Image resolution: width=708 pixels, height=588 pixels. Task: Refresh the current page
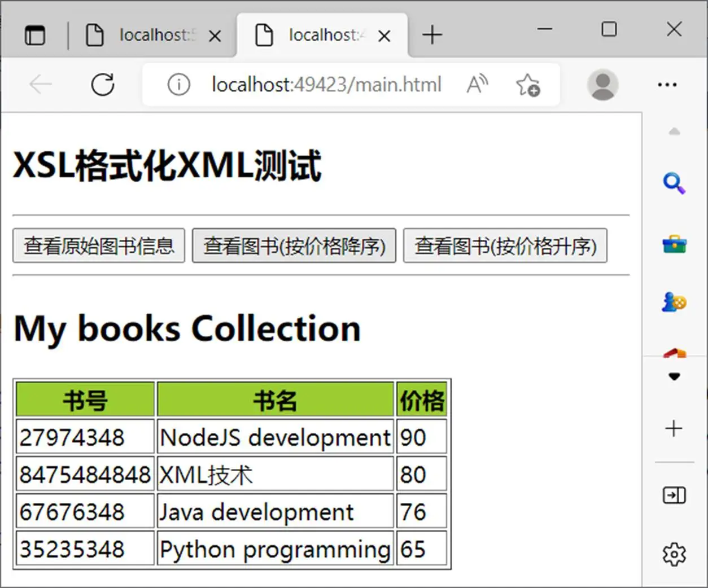[x=103, y=85]
